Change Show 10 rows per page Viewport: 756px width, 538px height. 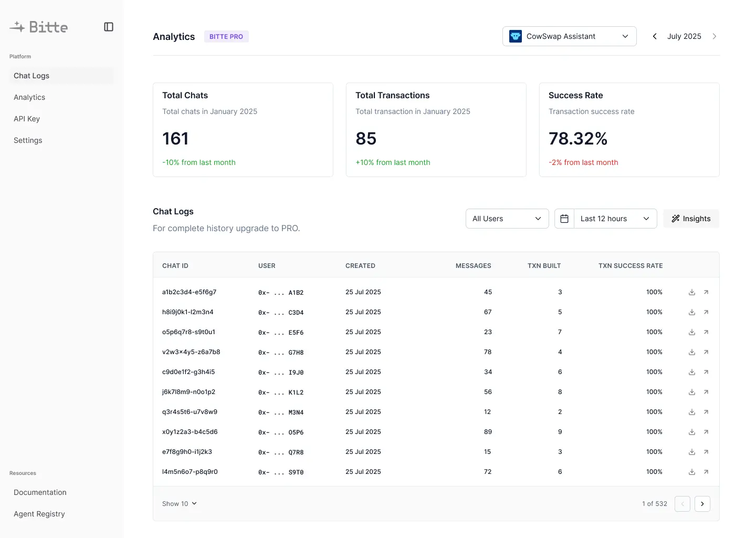pyautogui.click(x=180, y=503)
